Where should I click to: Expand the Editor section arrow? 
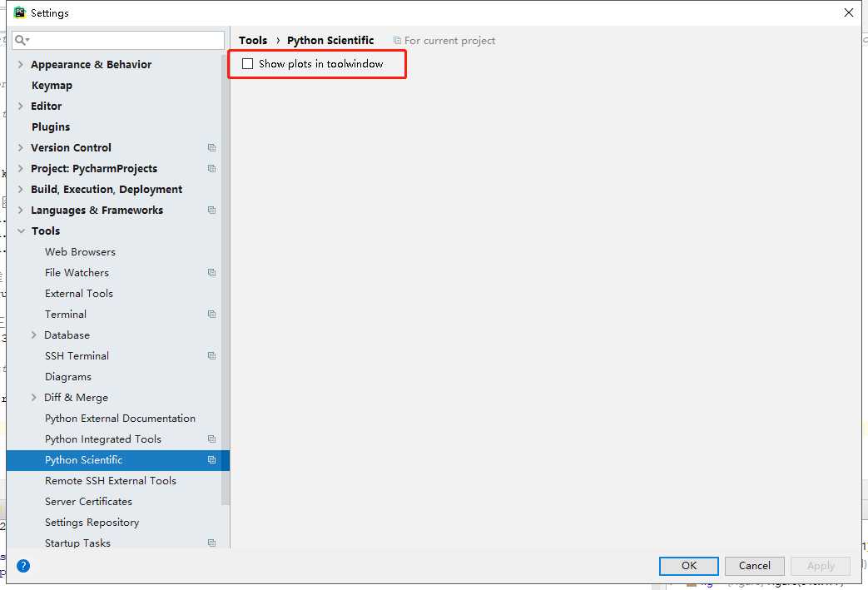pos(21,106)
